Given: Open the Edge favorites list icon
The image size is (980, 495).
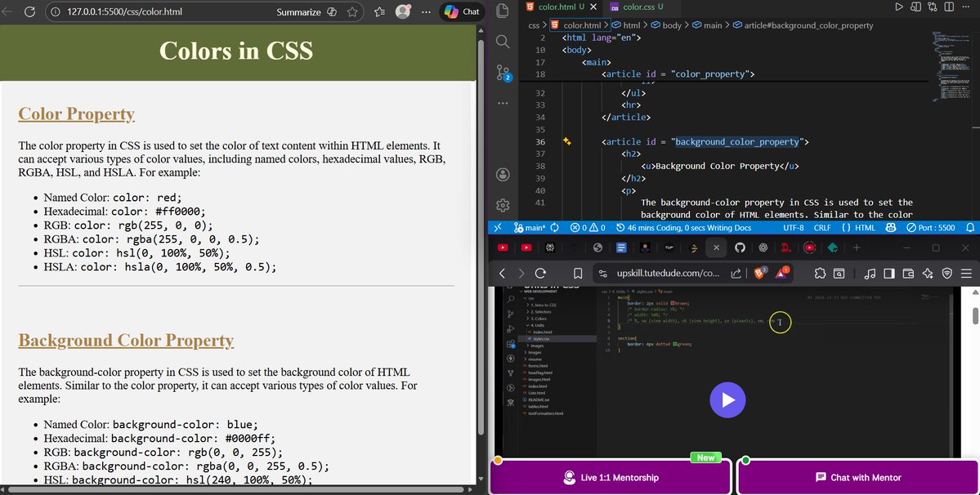Looking at the screenshot, I should click(x=379, y=12).
